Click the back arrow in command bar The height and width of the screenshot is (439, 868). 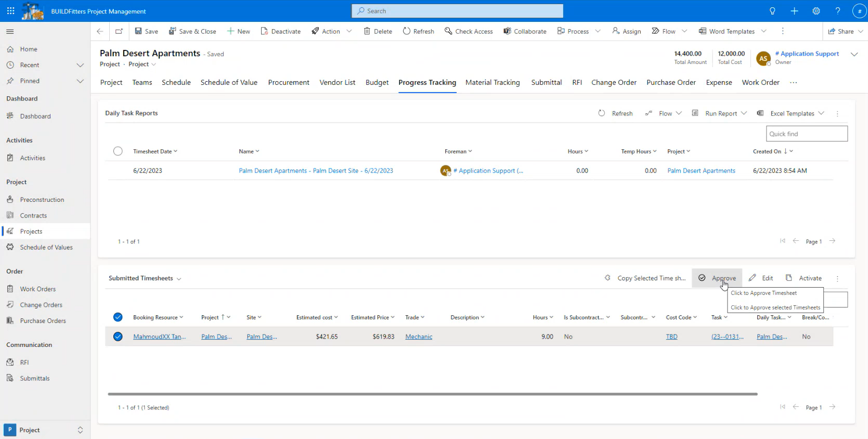click(x=100, y=31)
